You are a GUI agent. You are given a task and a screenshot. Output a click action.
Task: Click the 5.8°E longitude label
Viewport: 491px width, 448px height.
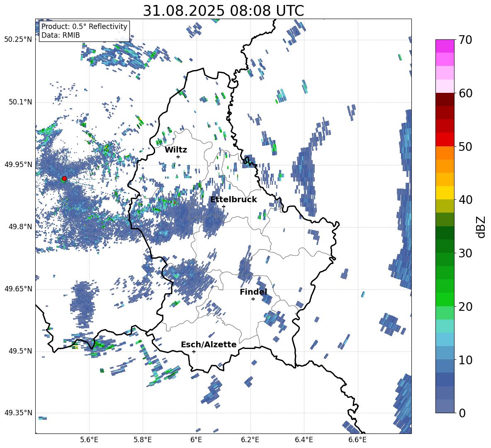(x=143, y=440)
